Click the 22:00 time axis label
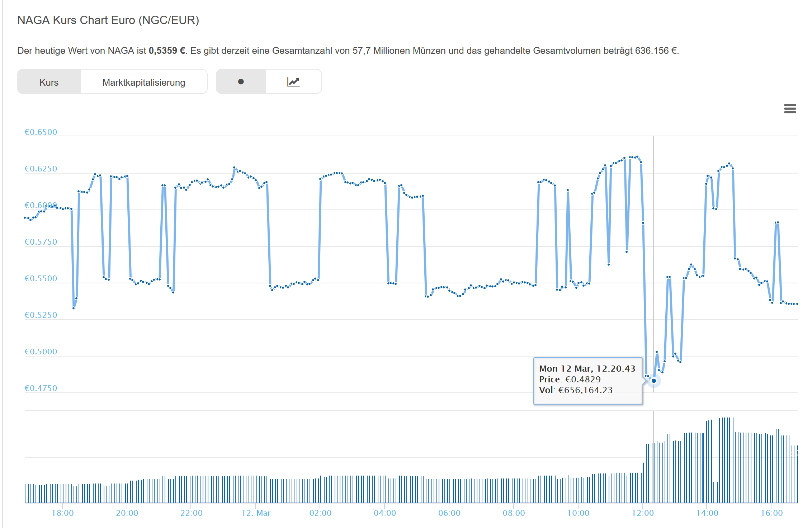812x528 pixels. pyautogui.click(x=191, y=513)
